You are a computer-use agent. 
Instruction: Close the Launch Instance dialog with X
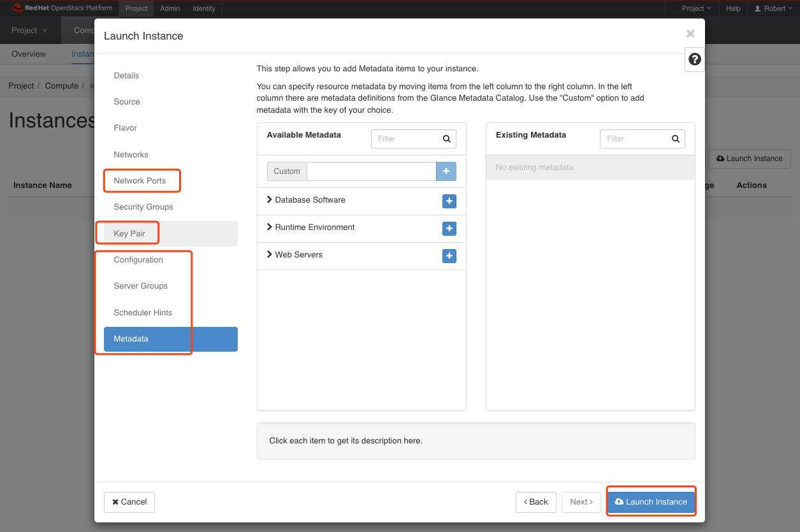tap(690, 34)
